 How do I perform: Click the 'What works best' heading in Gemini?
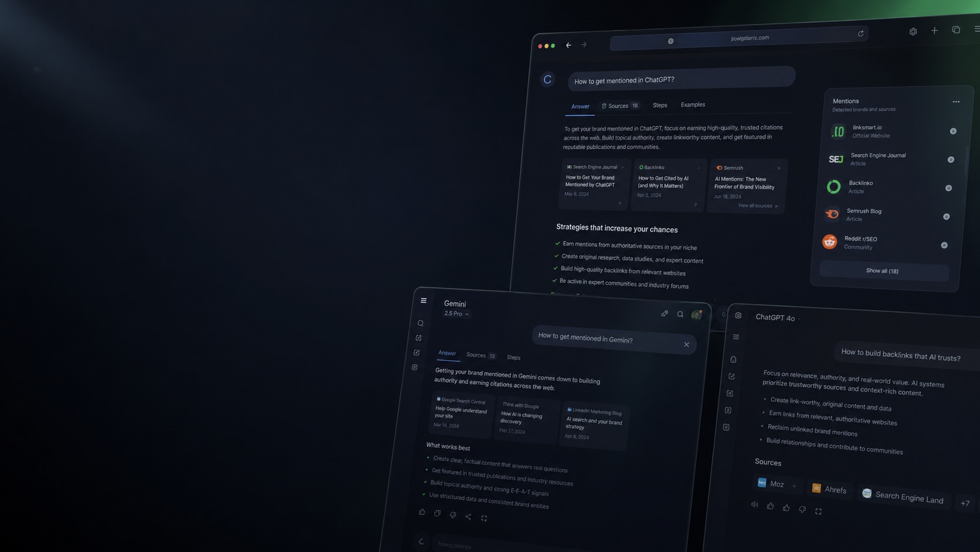448,447
